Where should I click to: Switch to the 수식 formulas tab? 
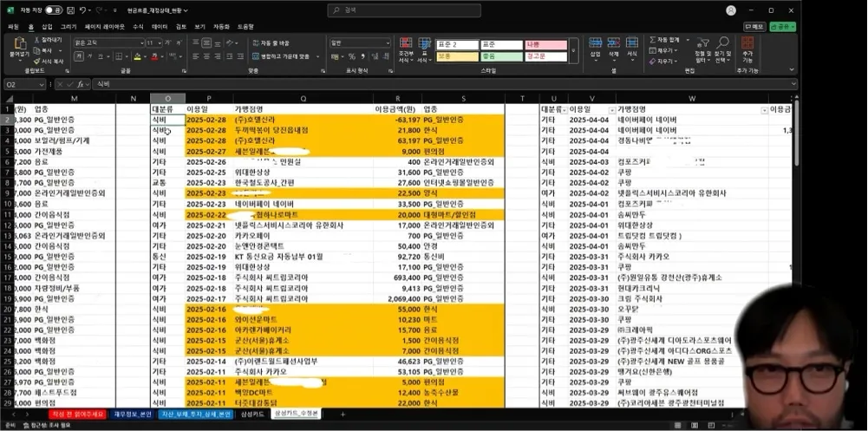point(138,27)
